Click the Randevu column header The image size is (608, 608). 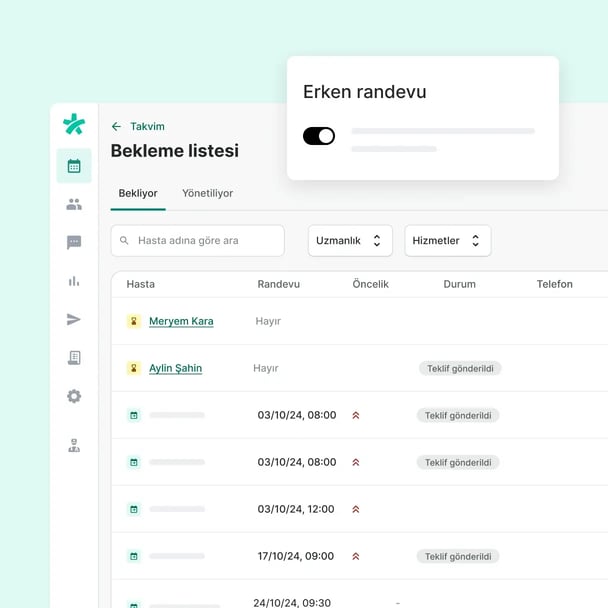278,284
